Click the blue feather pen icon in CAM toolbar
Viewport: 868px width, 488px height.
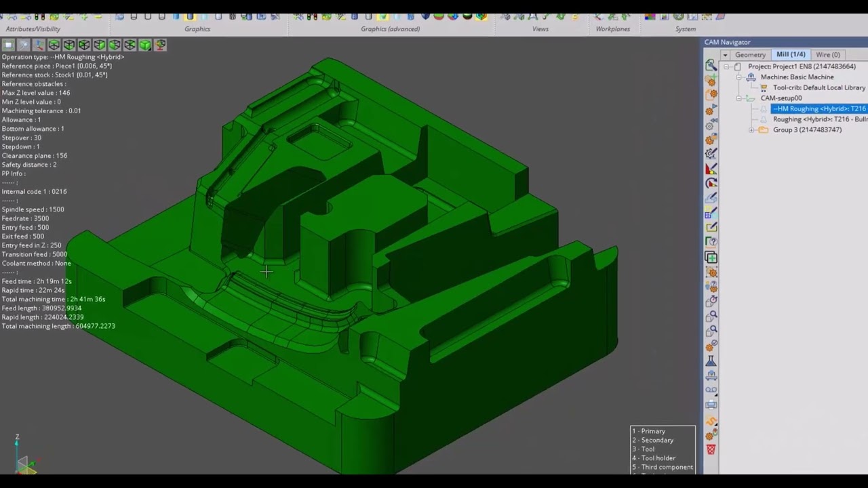coord(711,199)
